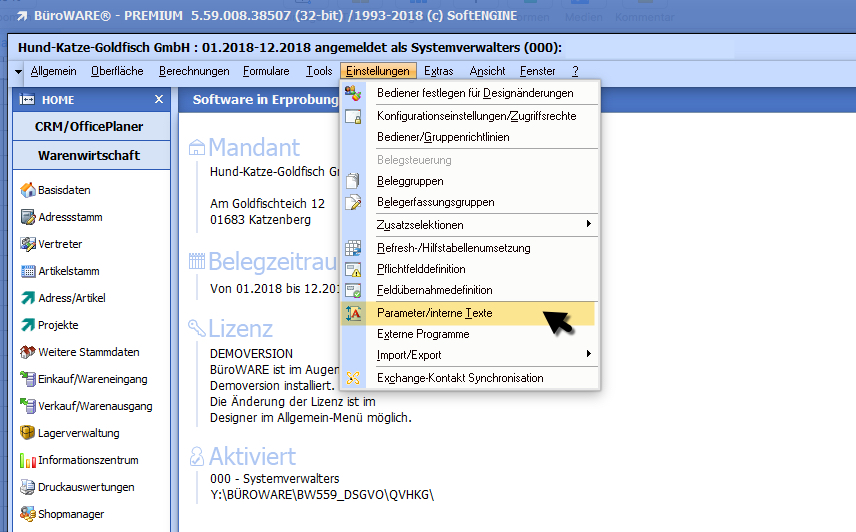Select Exchange-Kontakt Synchronisation entry
The width and height of the screenshot is (856, 532).
pos(460,378)
